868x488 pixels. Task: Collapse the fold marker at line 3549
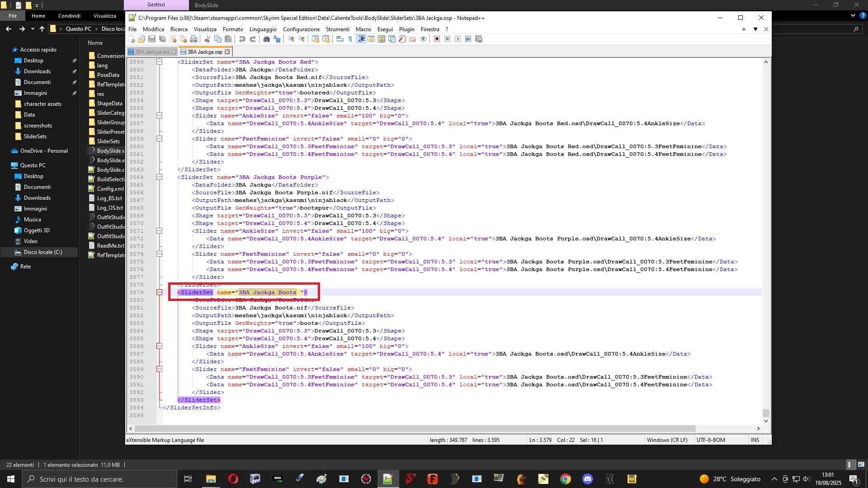(159, 62)
